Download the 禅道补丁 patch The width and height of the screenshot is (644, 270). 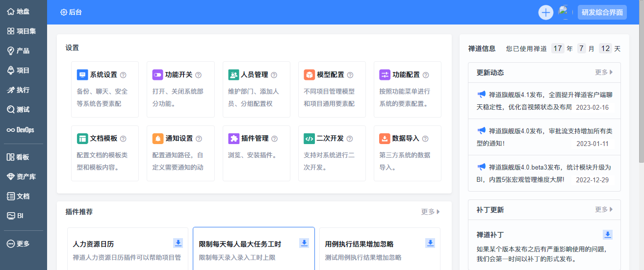(x=608, y=235)
